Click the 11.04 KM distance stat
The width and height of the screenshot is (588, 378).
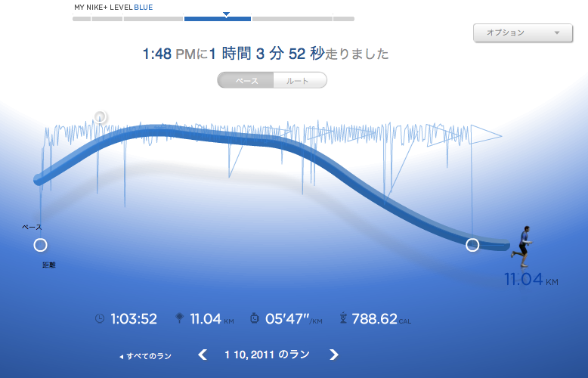212,319
